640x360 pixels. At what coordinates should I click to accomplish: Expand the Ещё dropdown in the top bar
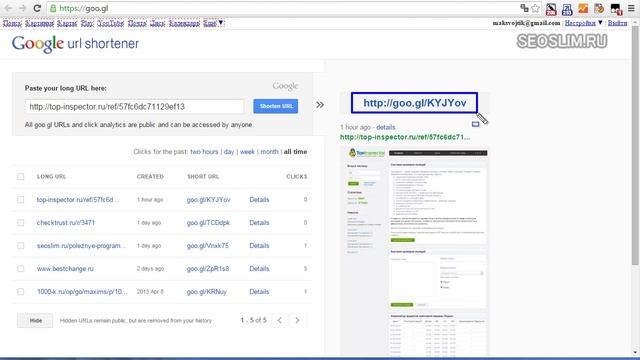[213, 23]
